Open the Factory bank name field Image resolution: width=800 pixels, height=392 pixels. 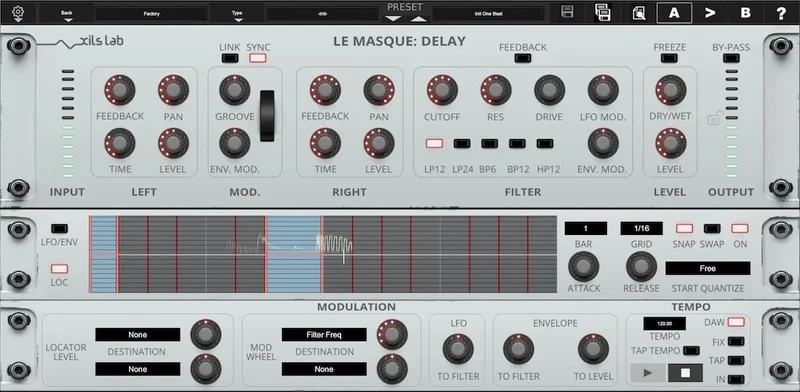pyautogui.click(x=152, y=14)
